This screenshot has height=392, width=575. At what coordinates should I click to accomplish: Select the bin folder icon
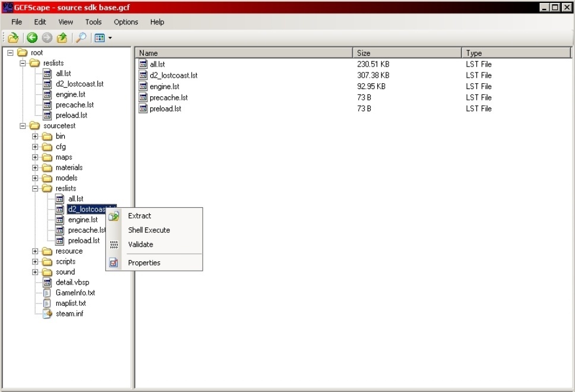pyautogui.click(x=48, y=137)
